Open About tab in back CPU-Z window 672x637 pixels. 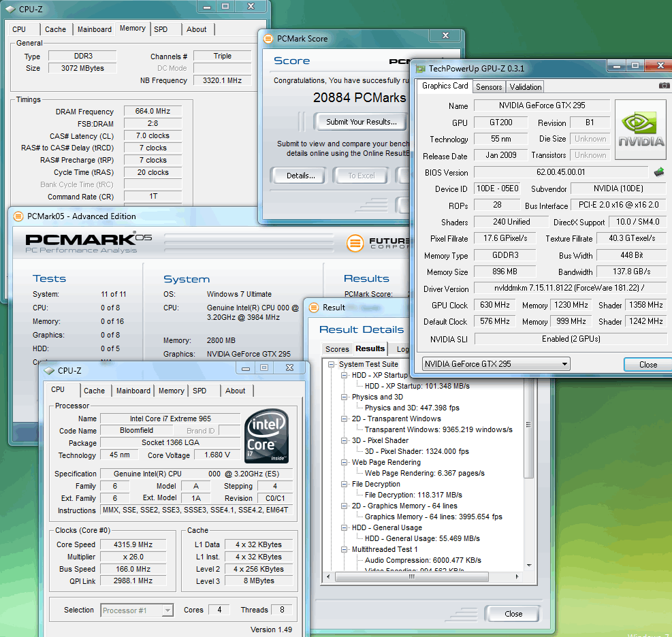coord(197,29)
